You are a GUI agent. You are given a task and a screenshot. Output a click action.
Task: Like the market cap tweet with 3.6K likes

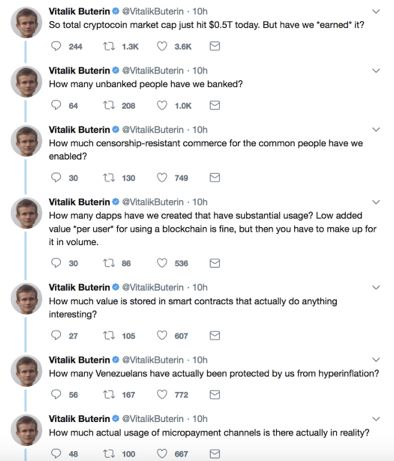pyautogui.click(x=162, y=46)
